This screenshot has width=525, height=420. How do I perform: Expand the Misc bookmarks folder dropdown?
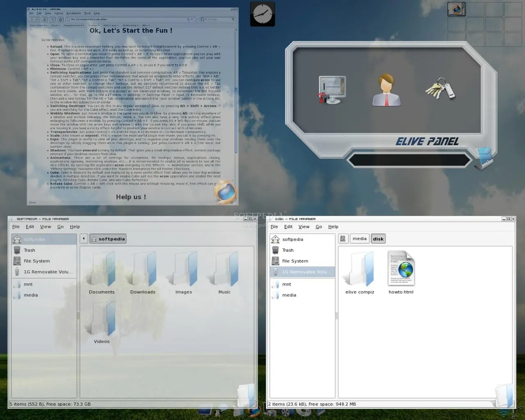[x=146, y=25]
